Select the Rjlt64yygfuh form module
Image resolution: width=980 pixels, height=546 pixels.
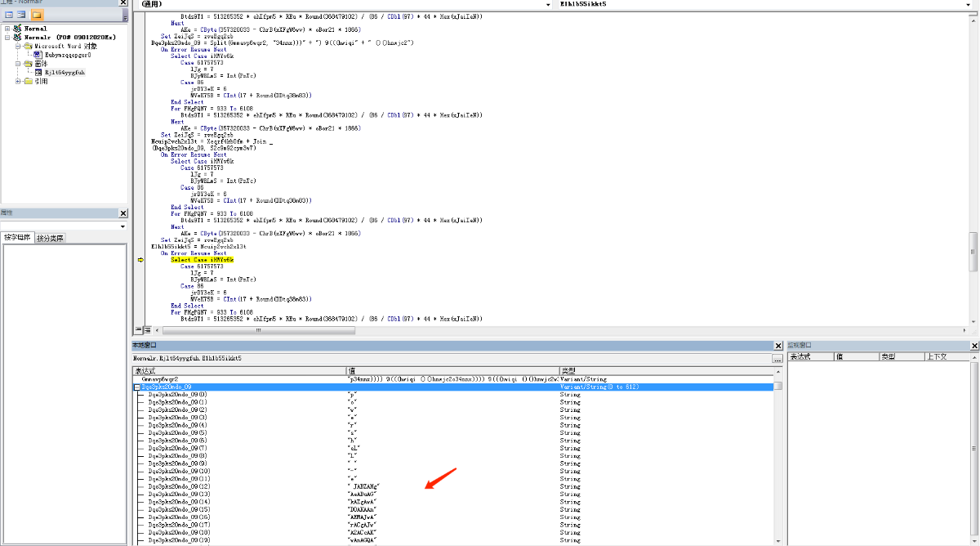click(x=65, y=72)
